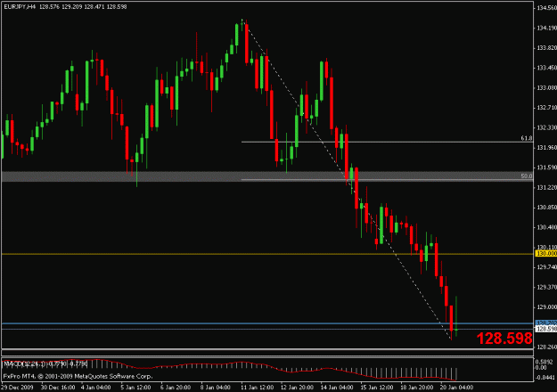Click the 11 Jan 12:00 time label
Viewport: 557px width, 392px height.
click(258, 387)
